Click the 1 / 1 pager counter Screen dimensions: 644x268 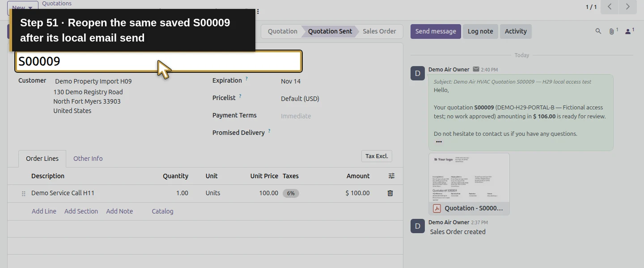(591, 7)
